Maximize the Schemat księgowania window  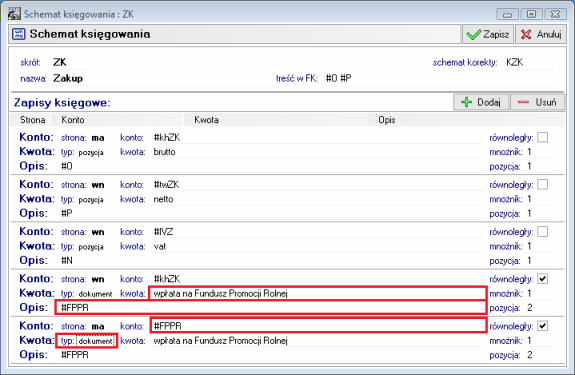[x=531, y=14]
